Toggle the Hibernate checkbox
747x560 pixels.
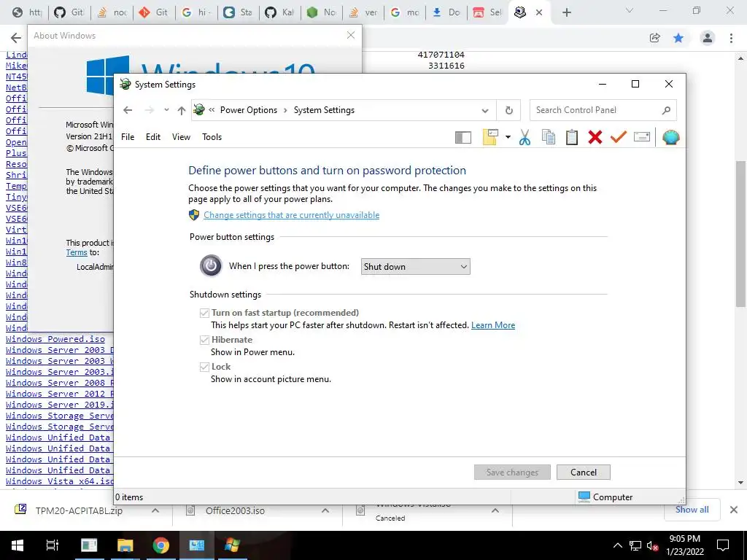pos(204,340)
